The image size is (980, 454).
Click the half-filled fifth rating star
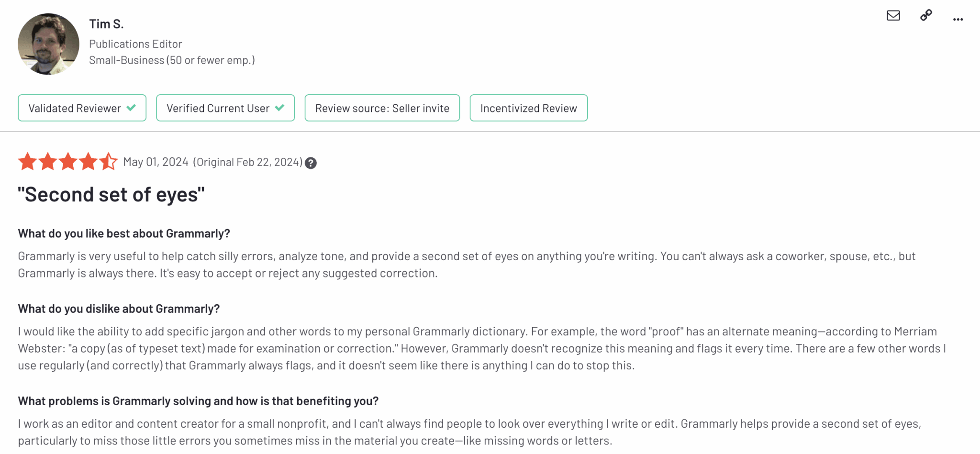[x=108, y=162]
